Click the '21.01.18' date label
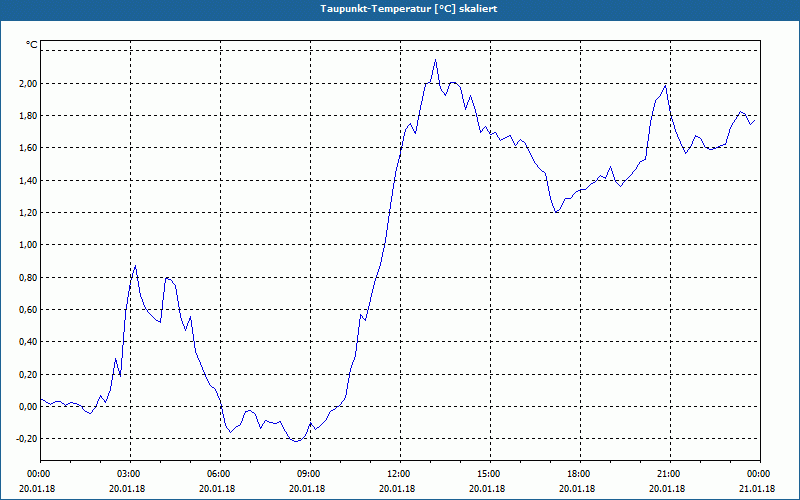Viewport: 800px width, 500px height. (757, 489)
